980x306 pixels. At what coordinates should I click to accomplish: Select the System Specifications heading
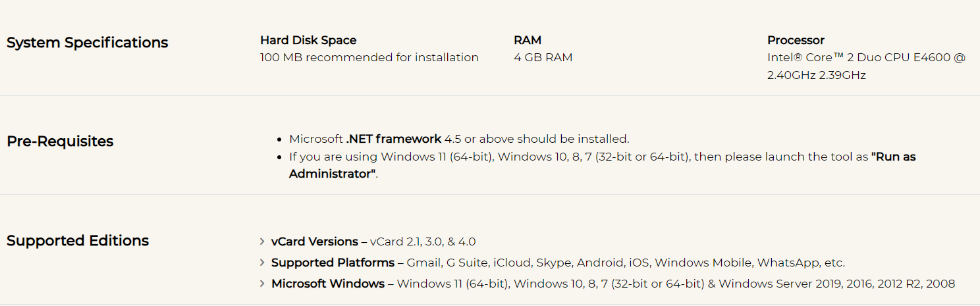click(87, 43)
